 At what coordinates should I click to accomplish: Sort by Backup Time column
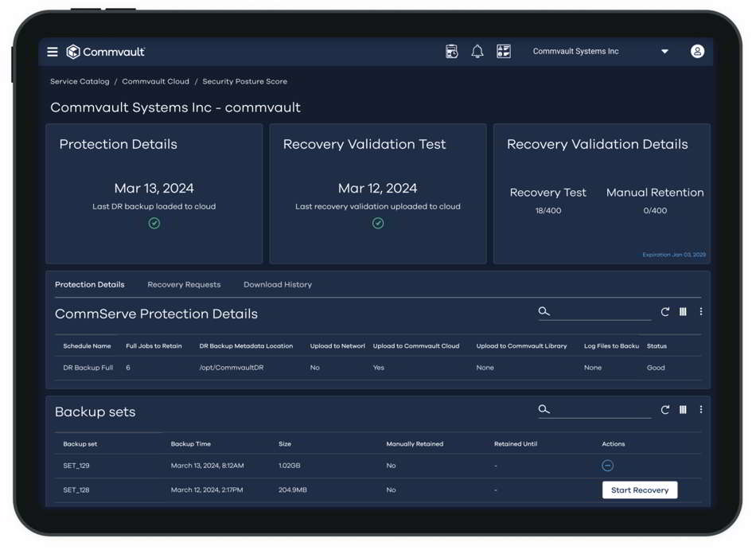tap(190, 444)
